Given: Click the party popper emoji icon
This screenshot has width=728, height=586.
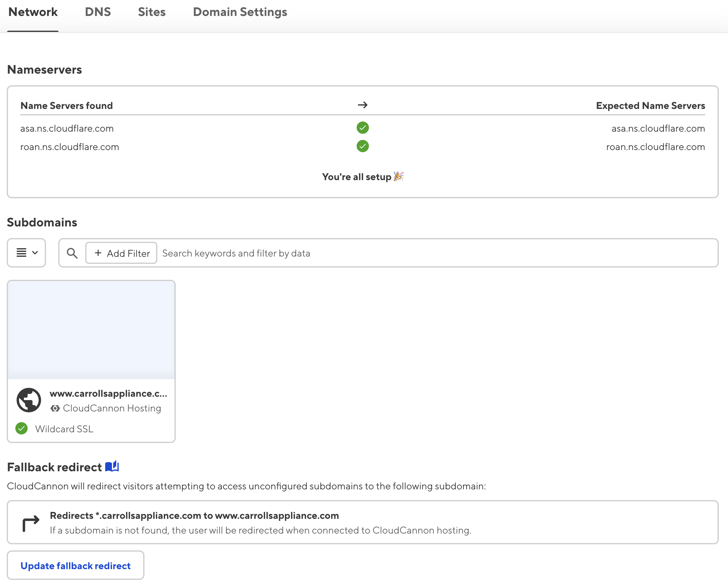Looking at the screenshot, I should coord(399,176).
